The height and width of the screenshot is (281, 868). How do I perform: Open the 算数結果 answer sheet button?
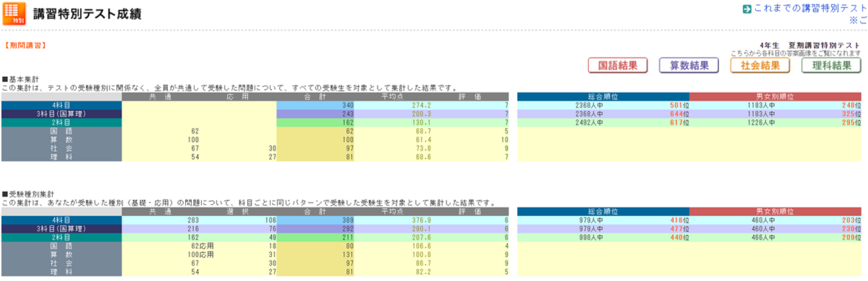tap(689, 66)
